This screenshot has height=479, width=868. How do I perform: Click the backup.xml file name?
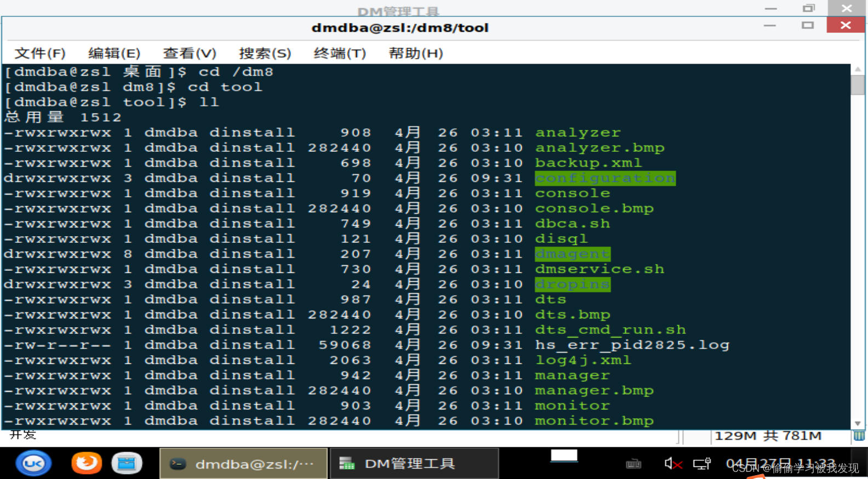588,163
